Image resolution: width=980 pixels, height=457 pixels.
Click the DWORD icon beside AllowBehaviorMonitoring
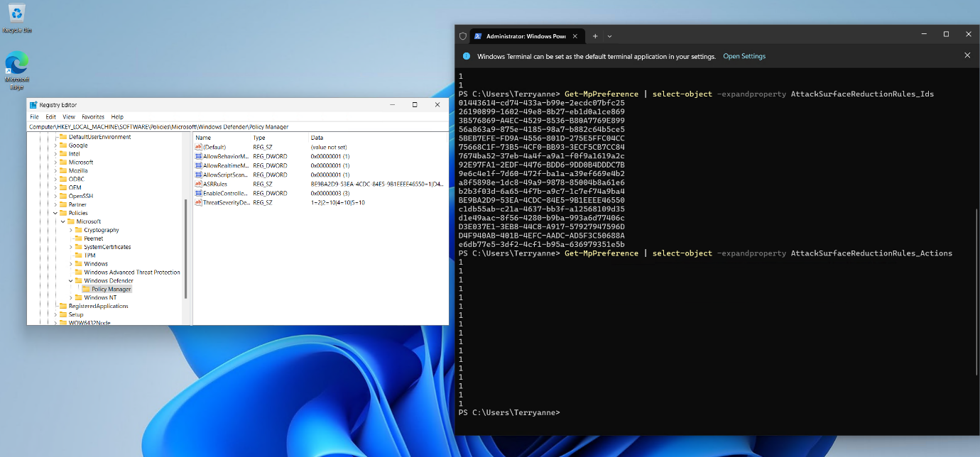[x=200, y=156]
